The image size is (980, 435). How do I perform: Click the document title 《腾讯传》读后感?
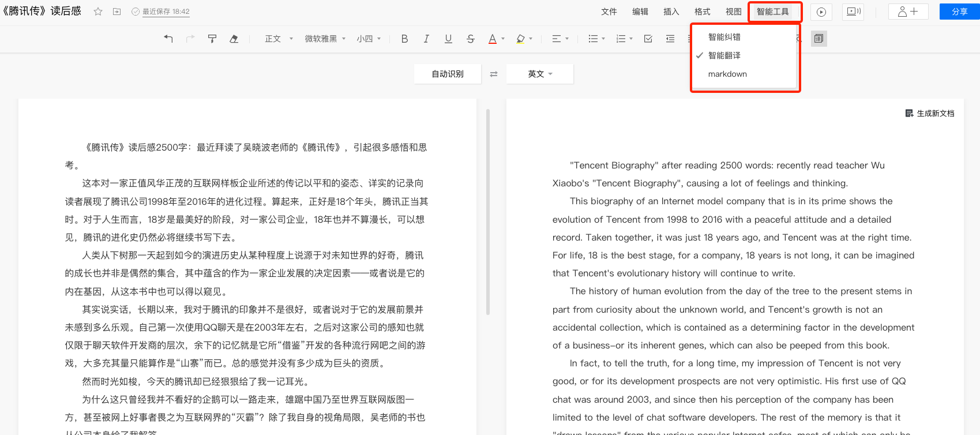(x=42, y=12)
